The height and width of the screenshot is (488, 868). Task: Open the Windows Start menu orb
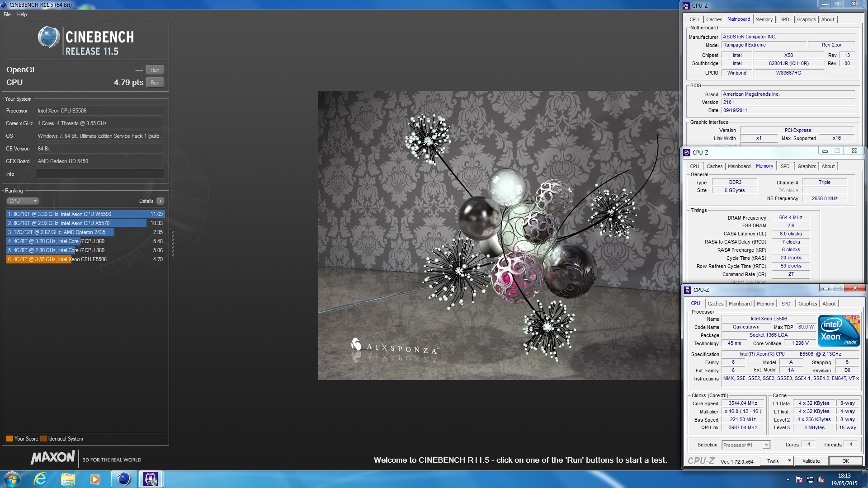[x=12, y=479]
